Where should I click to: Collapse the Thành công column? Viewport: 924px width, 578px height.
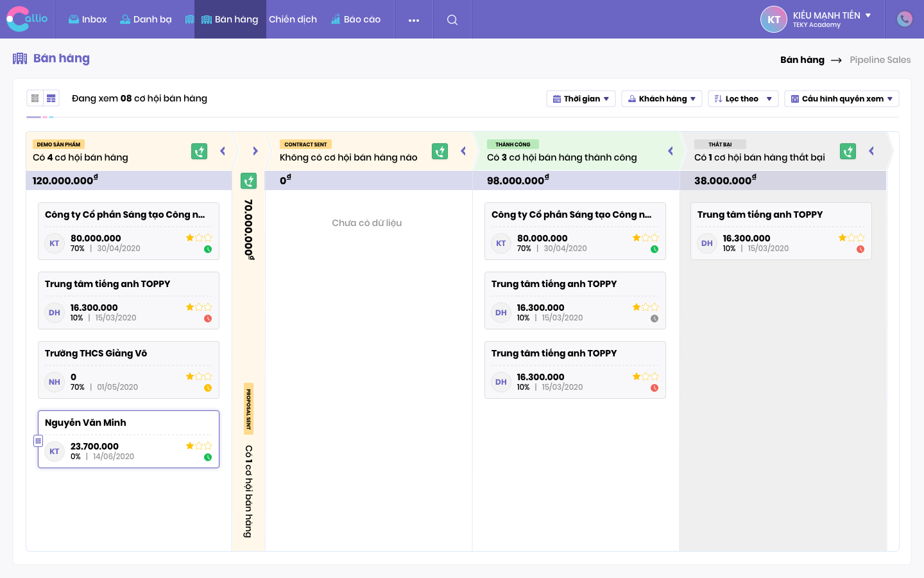point(671,152)
